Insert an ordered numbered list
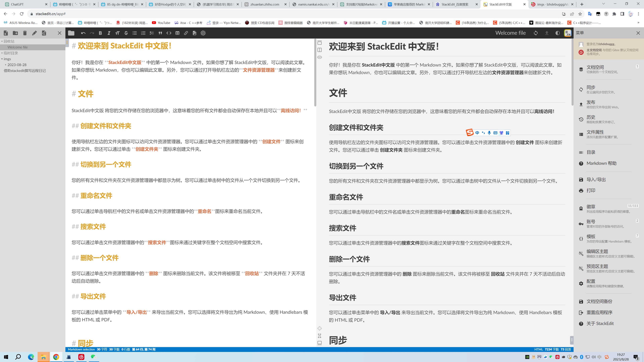The height and width of the screenshot is (362, 644). coord(143,33)
